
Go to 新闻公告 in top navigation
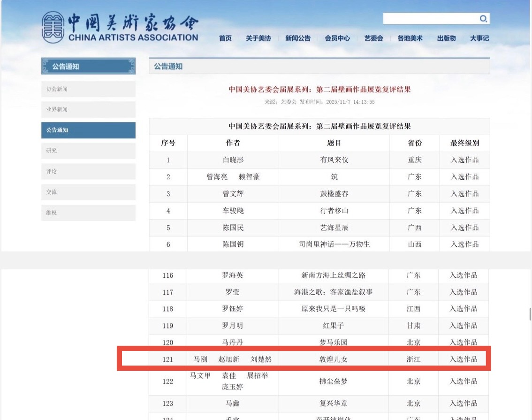click(297, 38)
